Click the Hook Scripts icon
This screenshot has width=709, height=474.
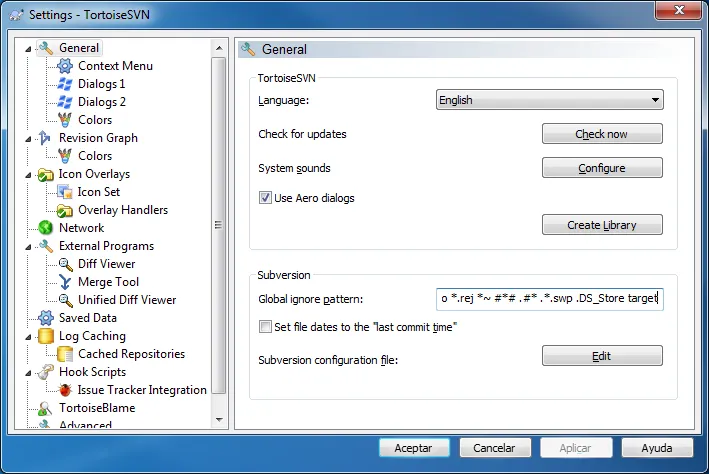tap(45, 372)
